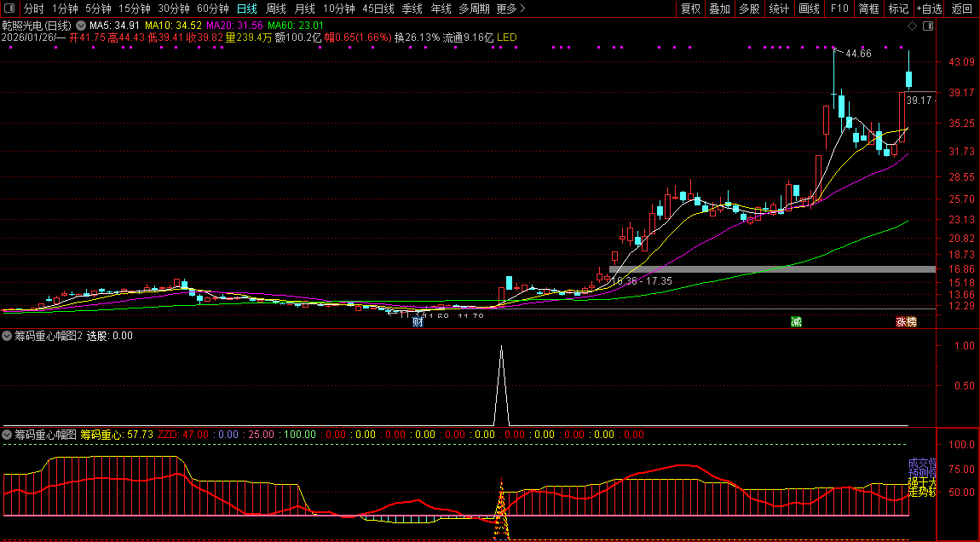Click the 财 financial marker on the chart
This screenshot has width=980, height=542.
coord(418,322)
